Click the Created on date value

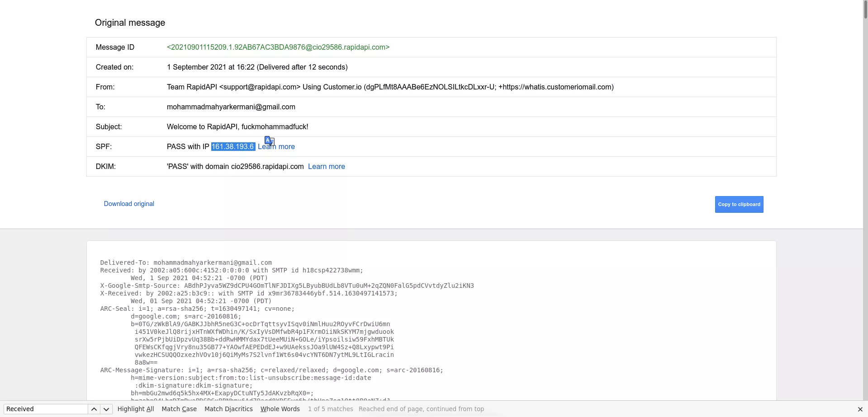(x=257, y=67)
